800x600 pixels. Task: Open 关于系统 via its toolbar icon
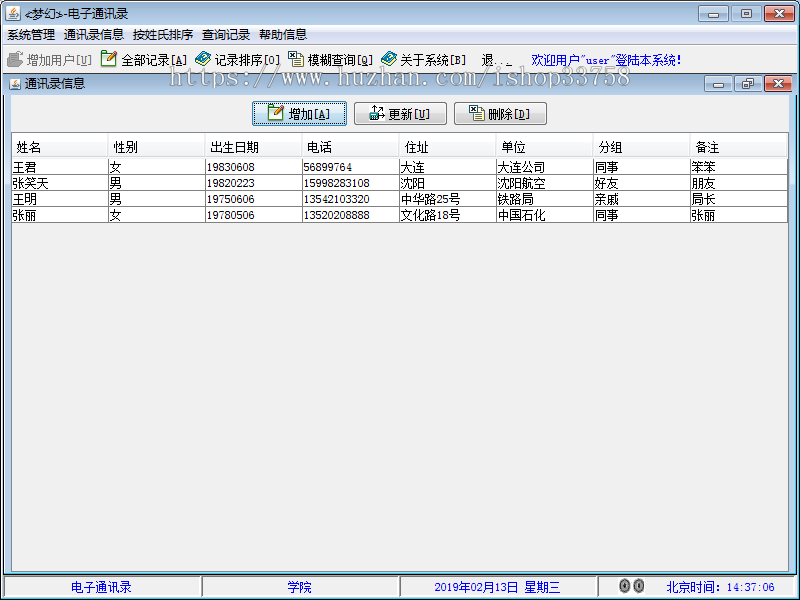(389, 58)
